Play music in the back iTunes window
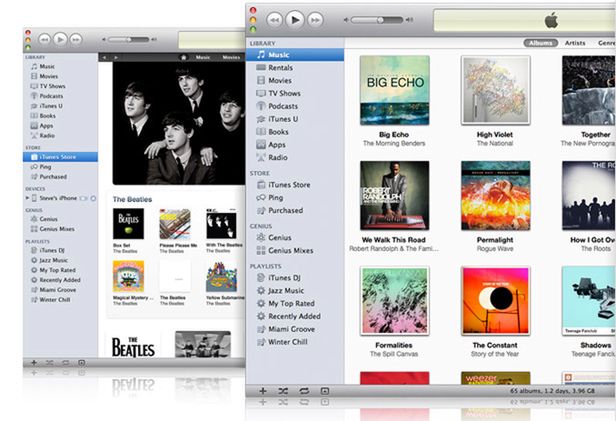This screenshot has height=421, width=616. (60, 39)
